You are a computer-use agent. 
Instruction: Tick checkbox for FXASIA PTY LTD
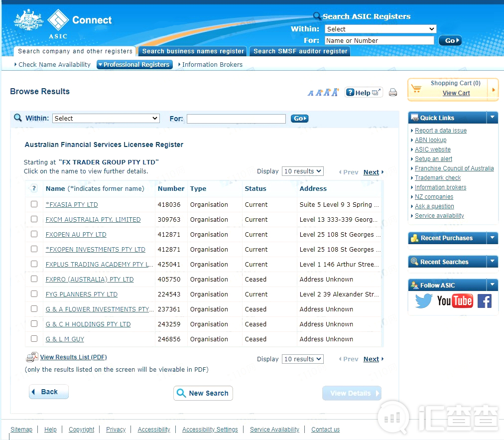click(x=34, y=204)
